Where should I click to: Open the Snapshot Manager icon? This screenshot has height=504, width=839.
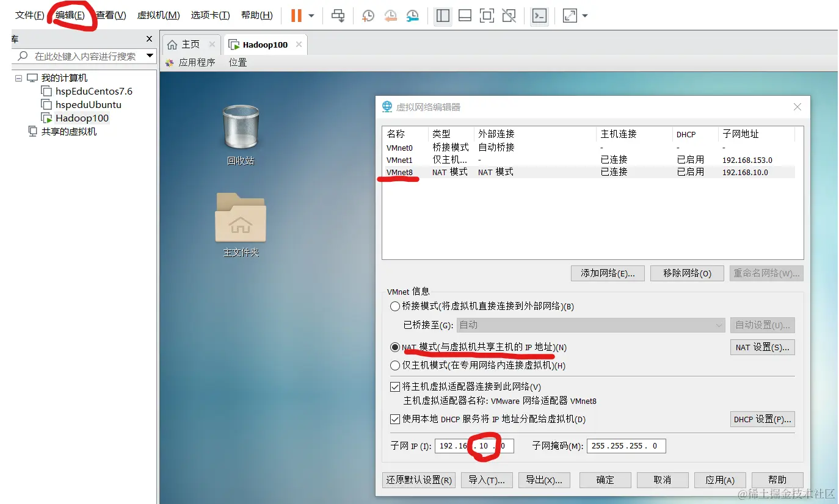click(x=413, y=15)
